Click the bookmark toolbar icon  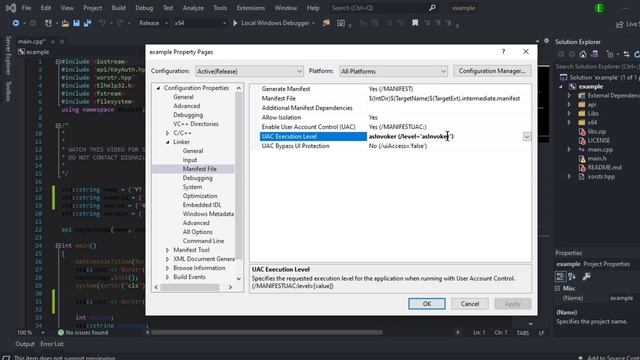[x=415, y=23]
